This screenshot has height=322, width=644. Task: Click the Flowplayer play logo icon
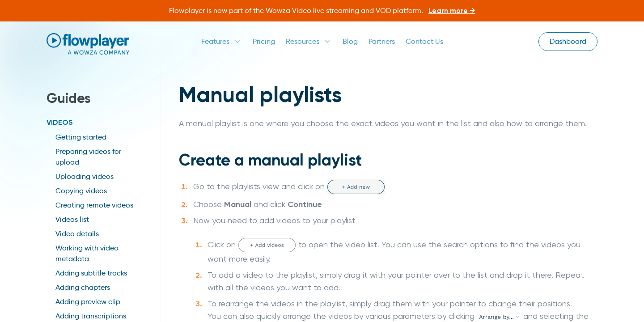pos(54,40)
